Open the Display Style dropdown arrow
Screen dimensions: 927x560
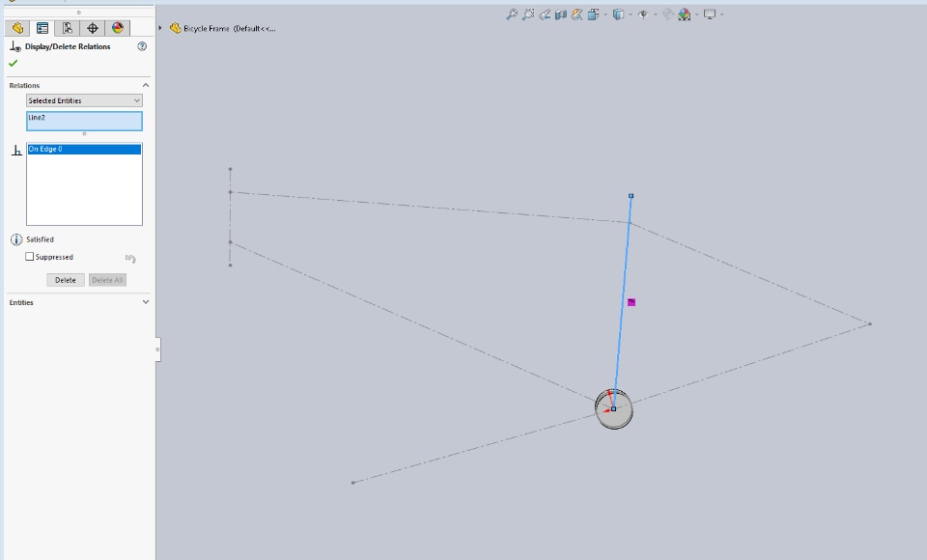tap(631, 14)
